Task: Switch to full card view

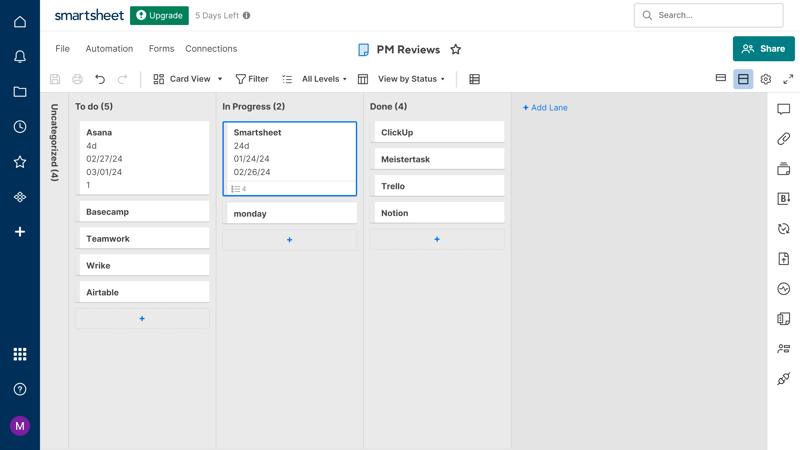Action: point(743,79)
